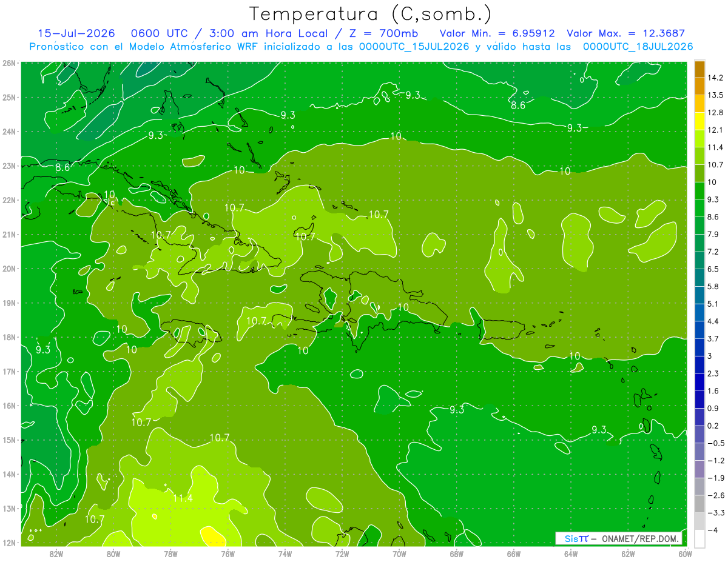Click the 24N latitude label
Screen dimensions: 728x562
[9, 132]
